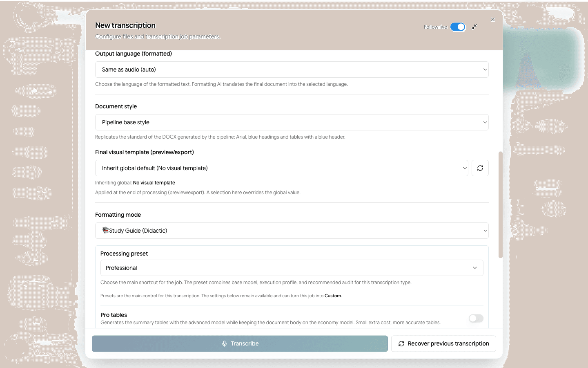The height and width of the screenshot is (368, 588).
Task: Open the Output language dropdown
Action: (292, 70)
